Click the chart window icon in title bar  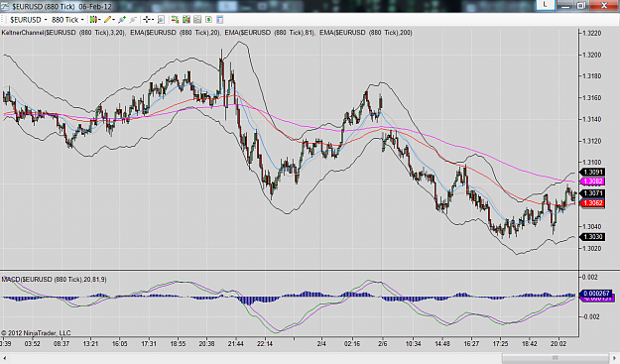click(6, 6)
